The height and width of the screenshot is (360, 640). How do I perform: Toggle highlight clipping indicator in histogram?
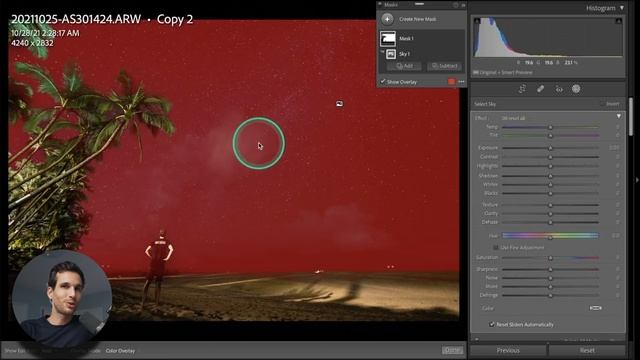[618, 20]
